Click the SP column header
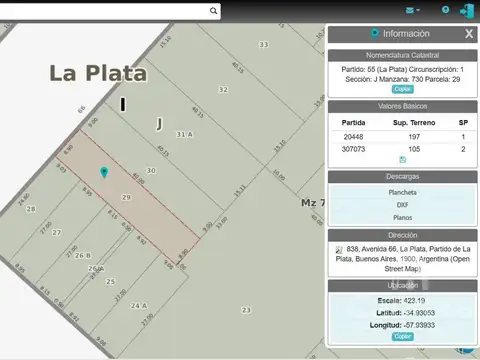This screenshot has height=360, width=480. (463, 123)
